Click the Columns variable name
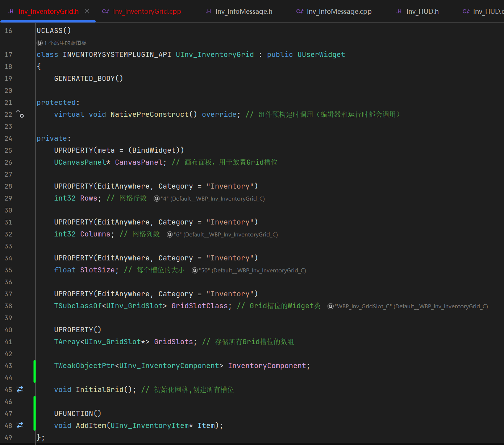This screenshot has height=445, width=504. click(x=95, y=234)
